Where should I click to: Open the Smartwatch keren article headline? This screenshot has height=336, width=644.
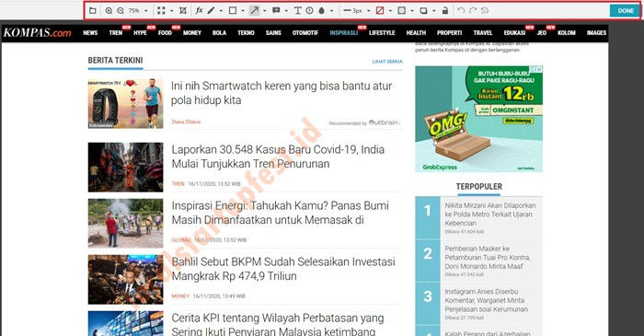282,93
